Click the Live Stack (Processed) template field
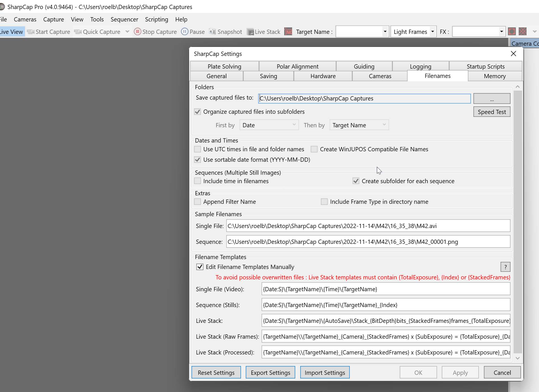 point(386,352)
